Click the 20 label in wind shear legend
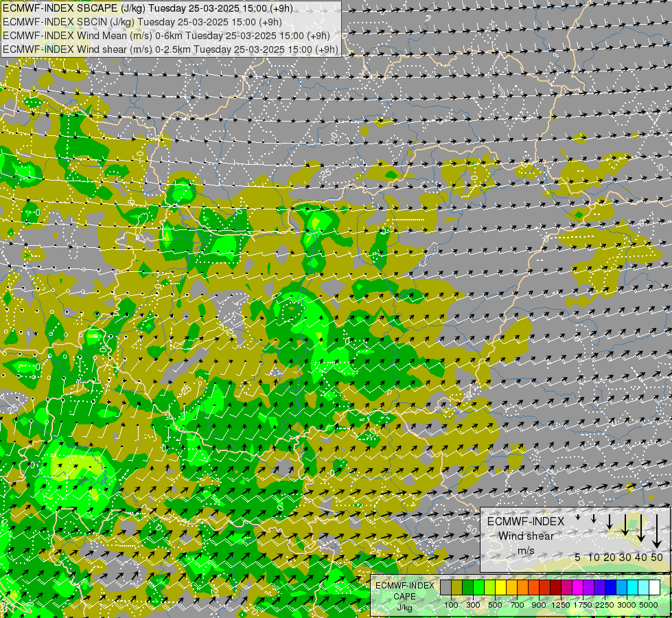 point(610,557)
